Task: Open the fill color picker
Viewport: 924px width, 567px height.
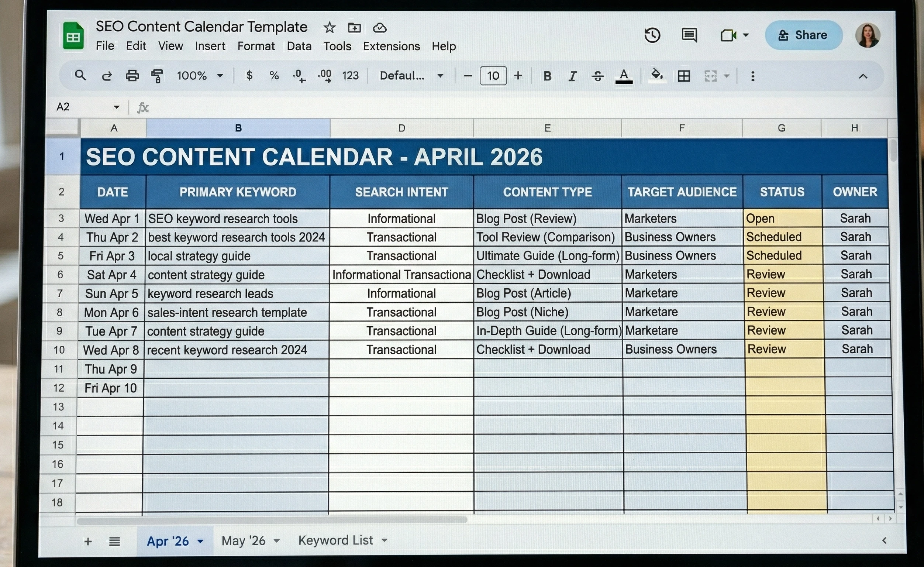Action: [656, 76]
